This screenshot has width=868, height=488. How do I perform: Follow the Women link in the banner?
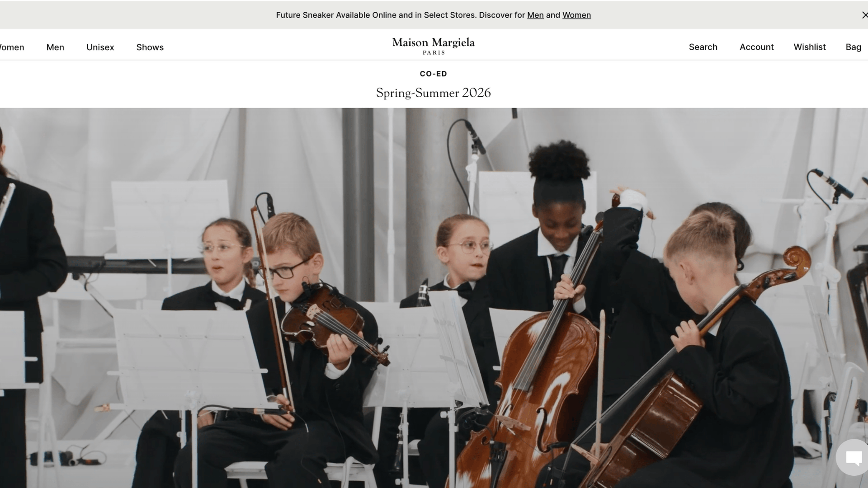click(x=576, y=15)
